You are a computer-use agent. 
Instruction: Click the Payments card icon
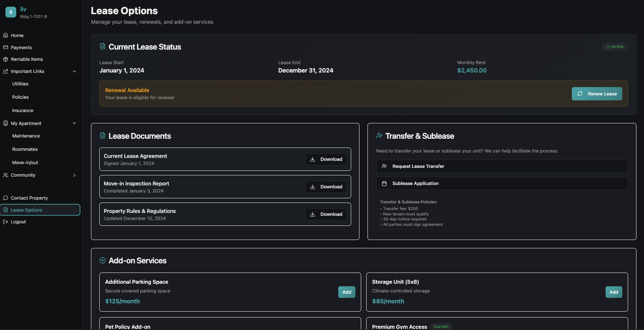point(5,47)
